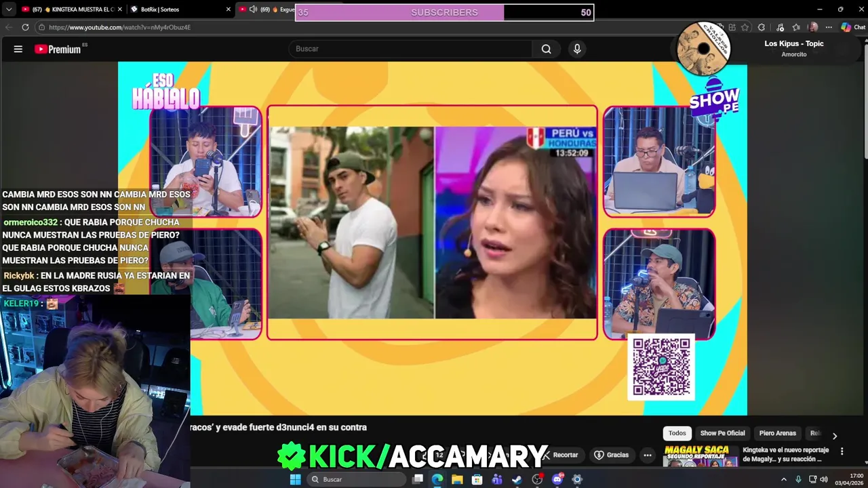Open the tab list chevron in the title bar
Viewport: 868px width, 488px height.
tap(8, 9)
